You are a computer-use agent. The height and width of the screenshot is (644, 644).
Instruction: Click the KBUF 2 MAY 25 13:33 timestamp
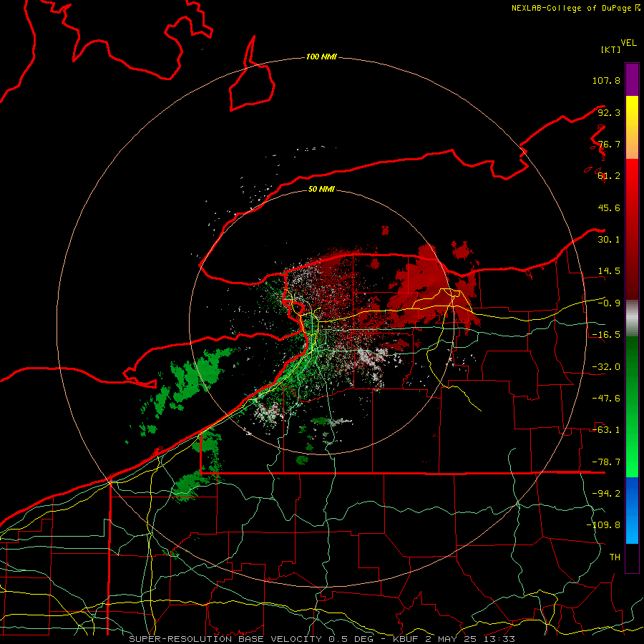[x=454, y=639]
